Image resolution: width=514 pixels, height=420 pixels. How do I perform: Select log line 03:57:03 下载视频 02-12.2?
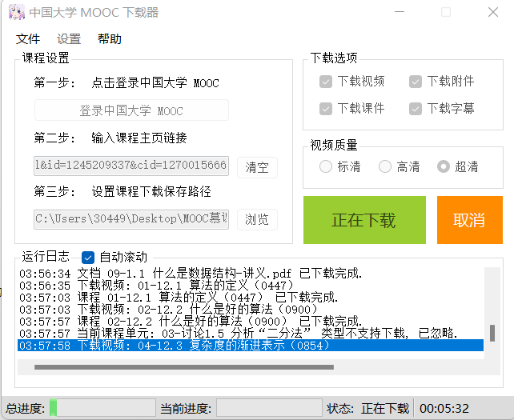point(251,310)
